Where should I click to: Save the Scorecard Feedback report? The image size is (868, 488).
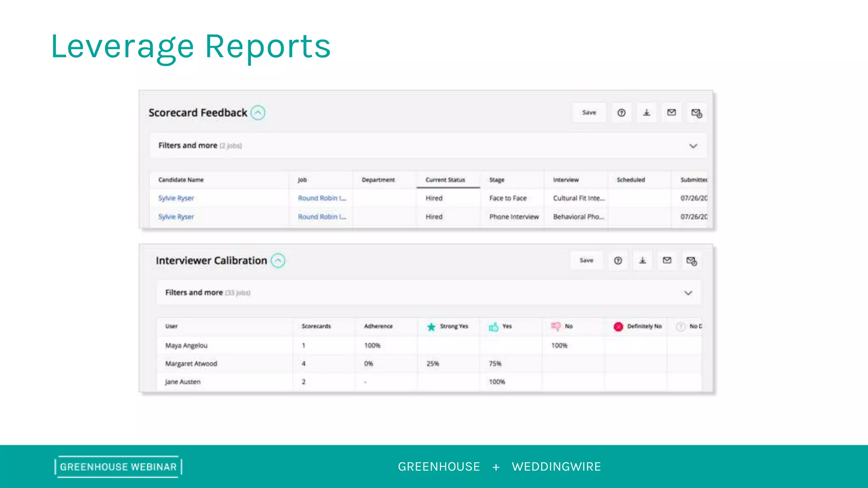(589, 113)
